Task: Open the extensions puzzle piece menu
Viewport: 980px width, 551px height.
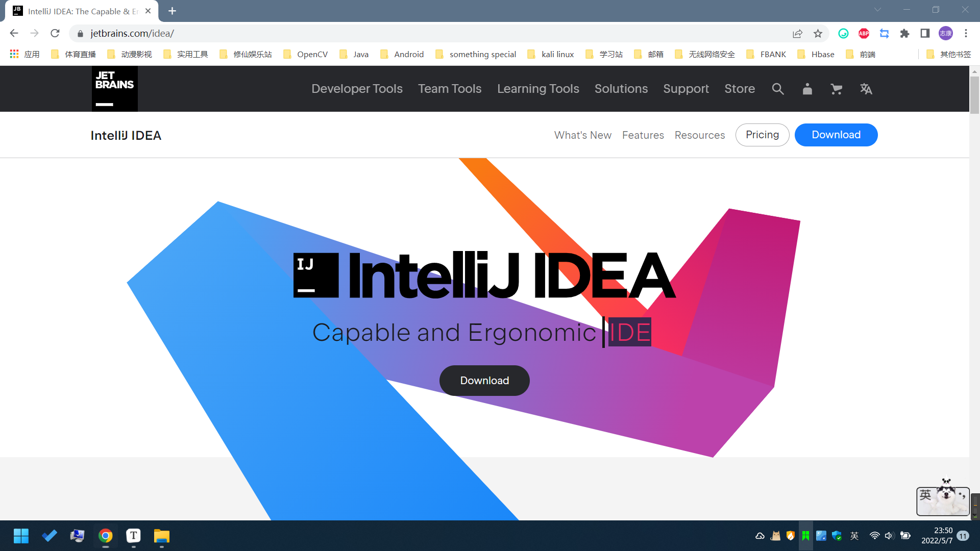Action: click(905, 33)
